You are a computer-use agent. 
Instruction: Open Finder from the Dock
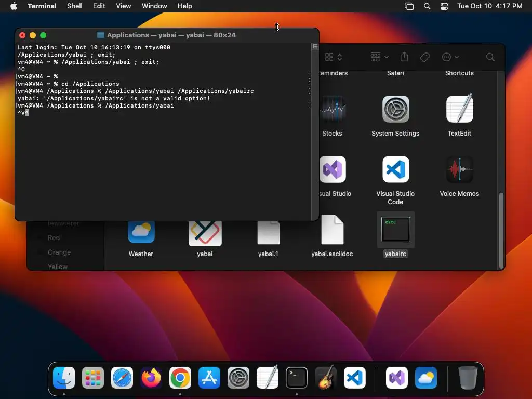click(x=64, y=378)
